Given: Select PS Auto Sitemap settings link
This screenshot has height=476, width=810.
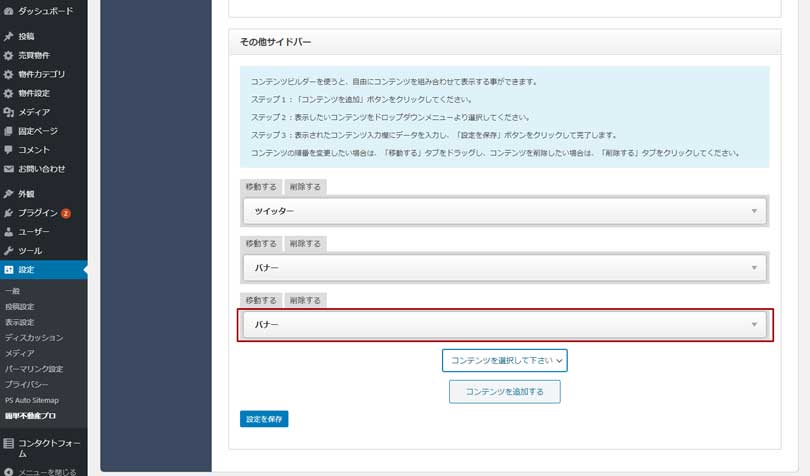Looking at the screenshot, I should (x=32, y=400).
